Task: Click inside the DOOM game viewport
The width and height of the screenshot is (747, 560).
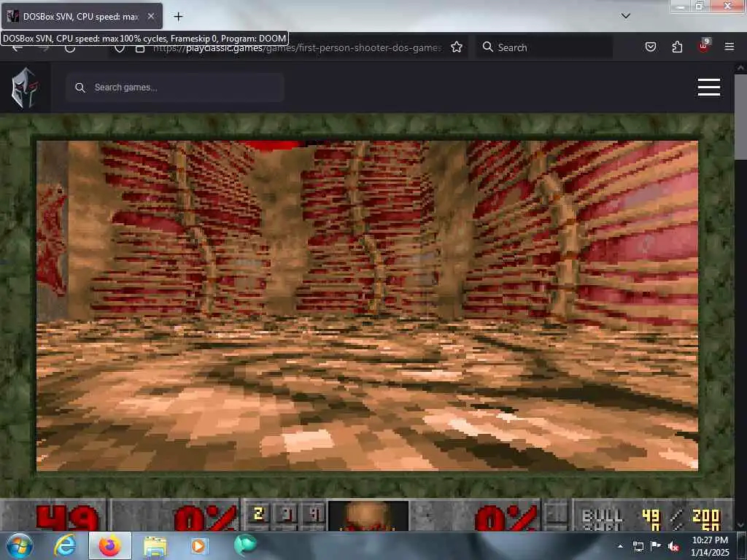Action: 368,306
